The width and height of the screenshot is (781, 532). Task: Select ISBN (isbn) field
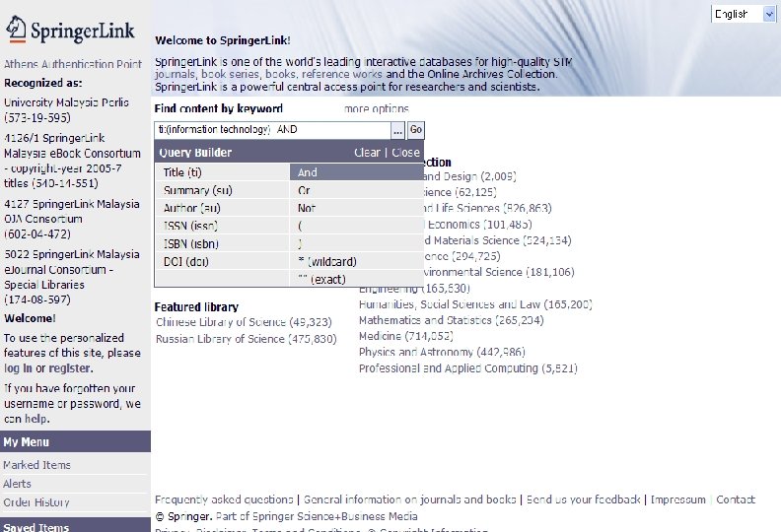tap(222, 244)
